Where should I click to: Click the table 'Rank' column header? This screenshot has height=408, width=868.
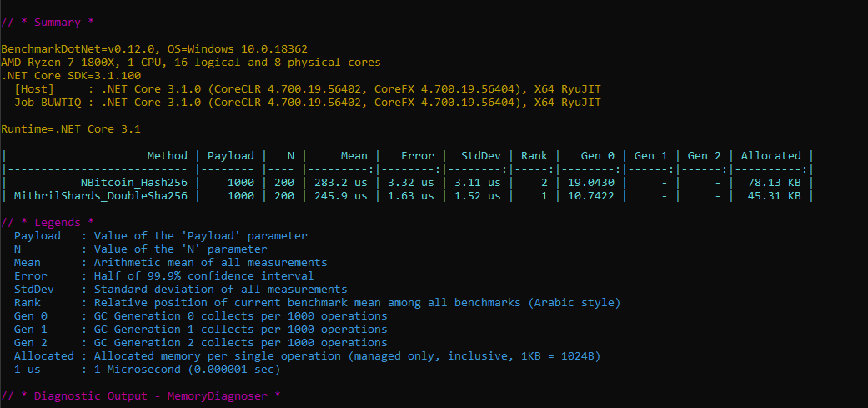click(534, 155)
